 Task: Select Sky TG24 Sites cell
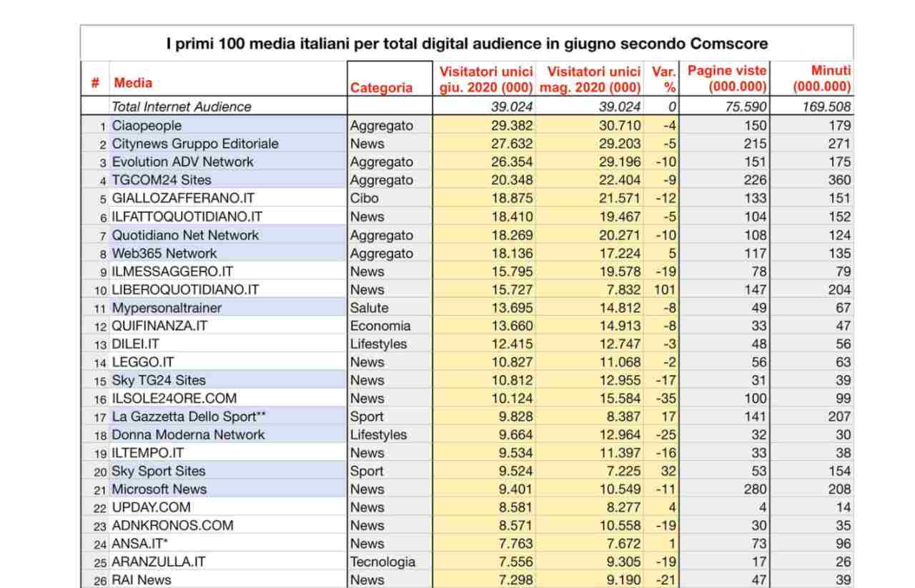coord(159,380)
